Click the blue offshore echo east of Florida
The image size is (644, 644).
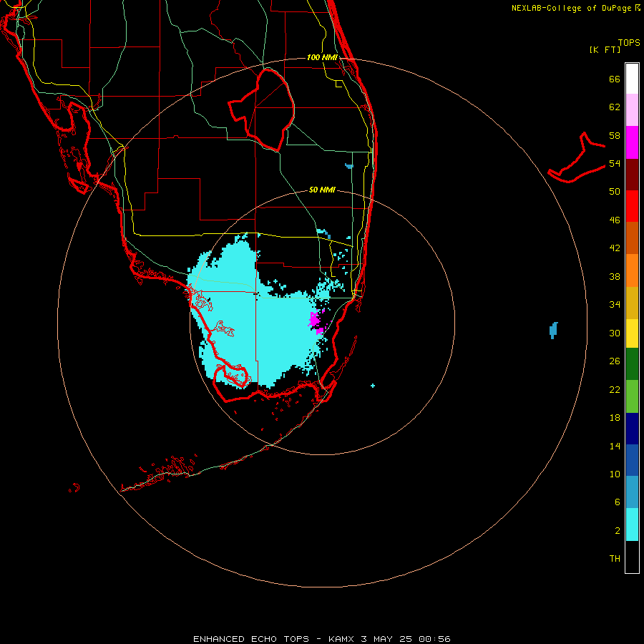tap(554, 330)
